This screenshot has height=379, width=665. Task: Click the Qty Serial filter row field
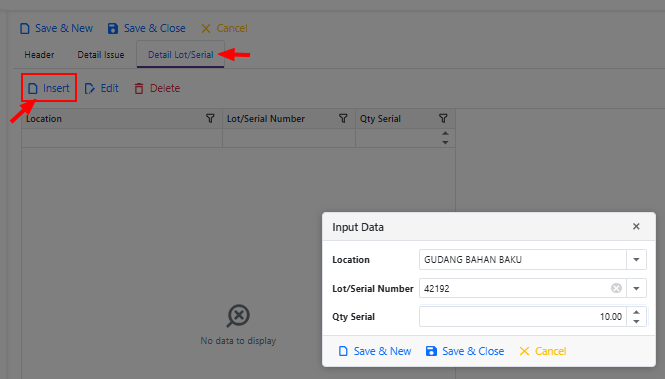[x=397, y=138]
